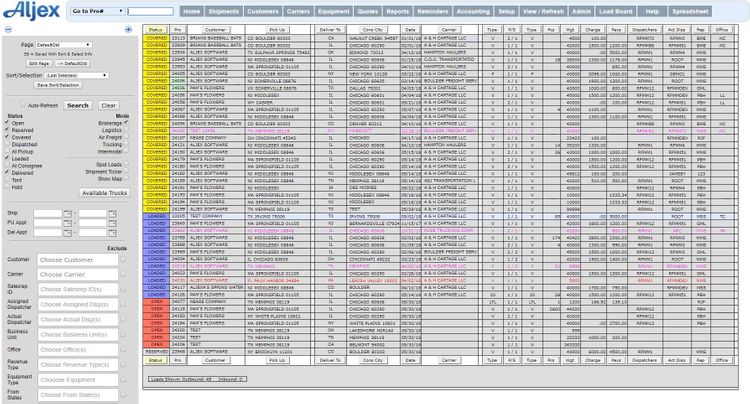Click the Clear button
Viewport: 750px width, 404px height.
tap(109, 105)
